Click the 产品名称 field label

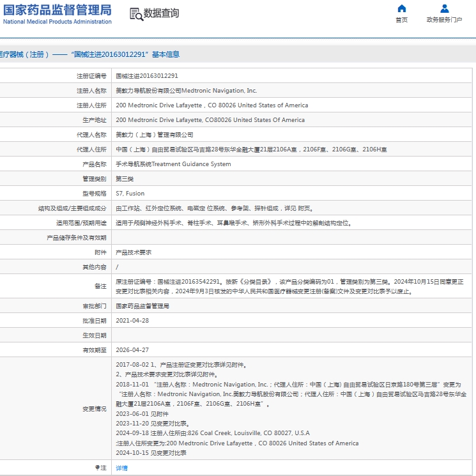tap(95, 164)
